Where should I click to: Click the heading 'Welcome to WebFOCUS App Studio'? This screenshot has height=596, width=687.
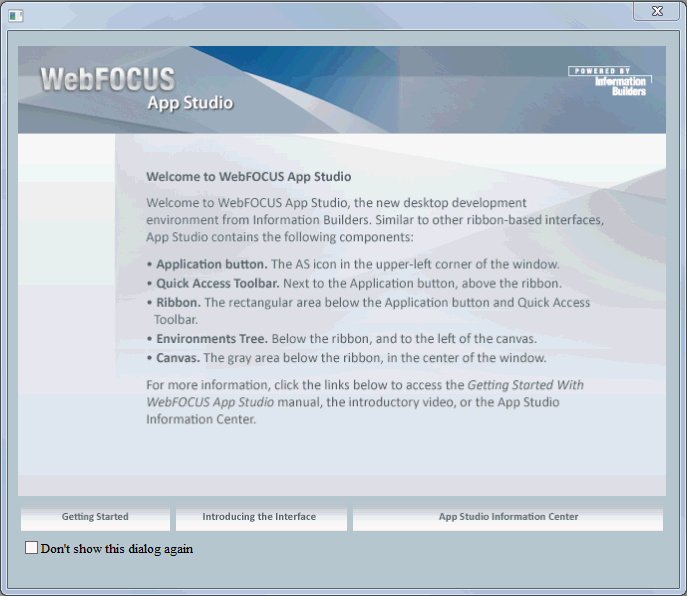click(248, 177)
